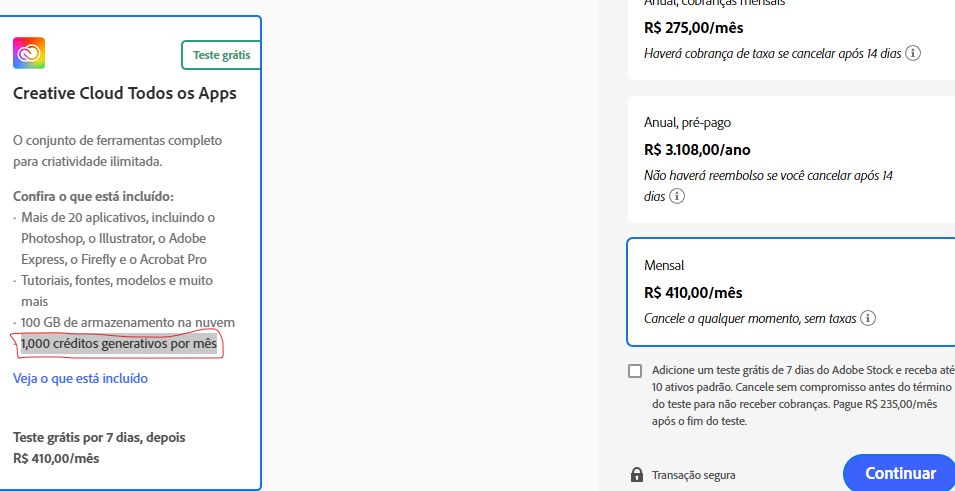Click the Continuar button
This screenshot has height=491, width=955.
[x=900, y=473]
